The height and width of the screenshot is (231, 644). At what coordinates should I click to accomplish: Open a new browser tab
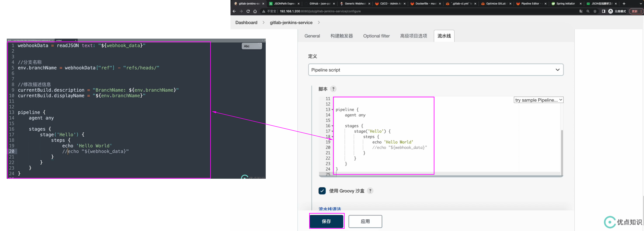pos(624,4)
